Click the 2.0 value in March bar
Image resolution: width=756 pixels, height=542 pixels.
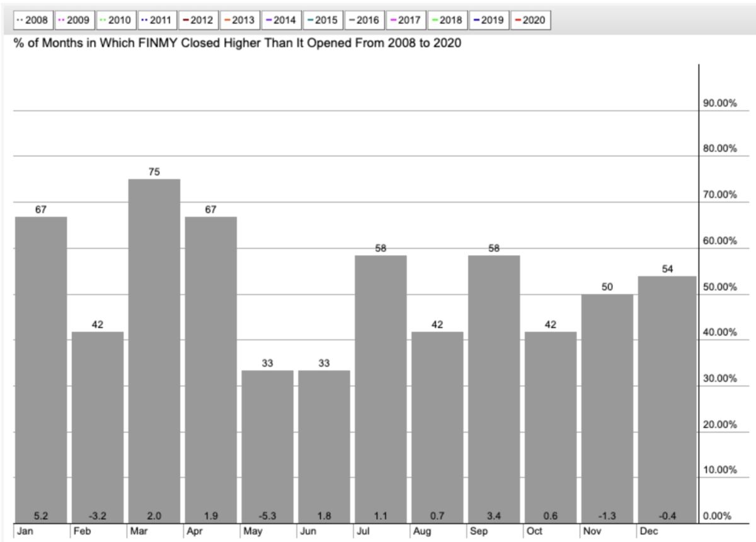coord(154,516)
